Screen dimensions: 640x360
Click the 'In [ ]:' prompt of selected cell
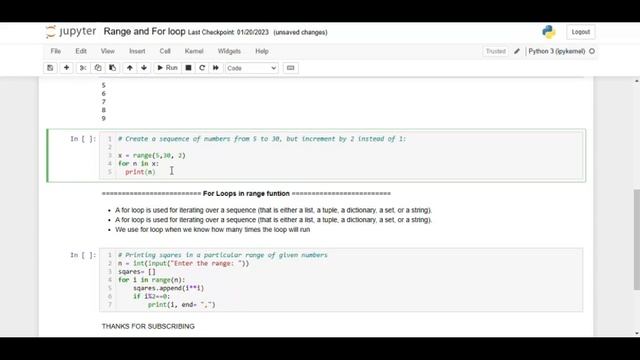click(83, 139)
